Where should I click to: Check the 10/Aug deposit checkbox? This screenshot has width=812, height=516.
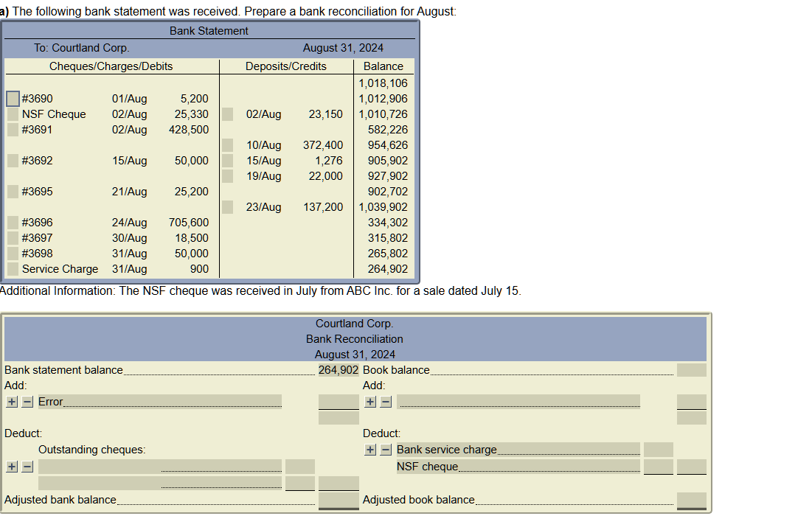pos(227,144)
